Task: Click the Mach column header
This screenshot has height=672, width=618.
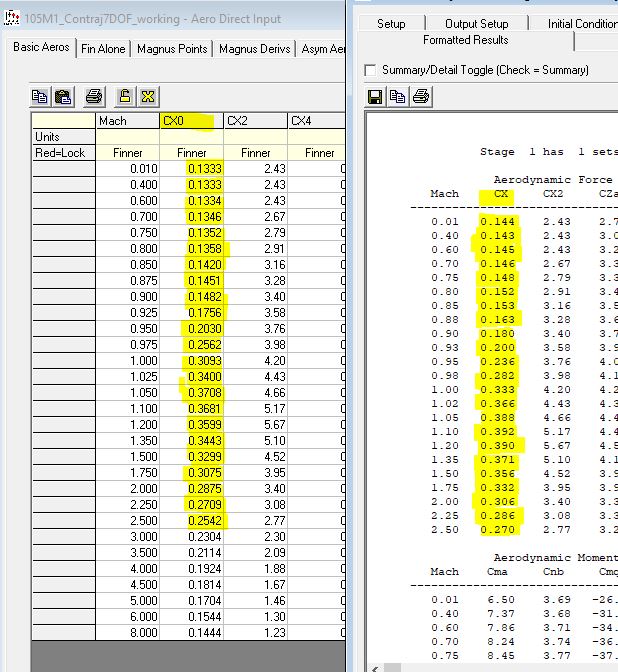Action: (x=127, y=121)
